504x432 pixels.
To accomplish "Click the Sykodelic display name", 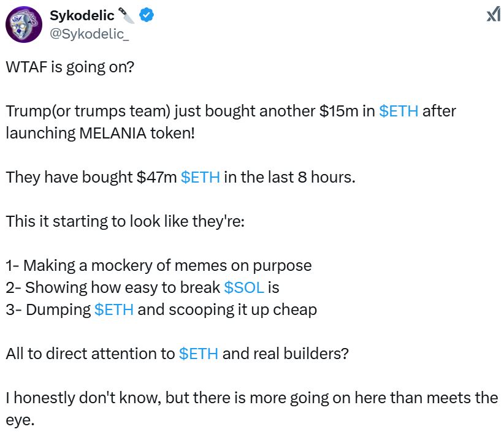I will point(82,16).
